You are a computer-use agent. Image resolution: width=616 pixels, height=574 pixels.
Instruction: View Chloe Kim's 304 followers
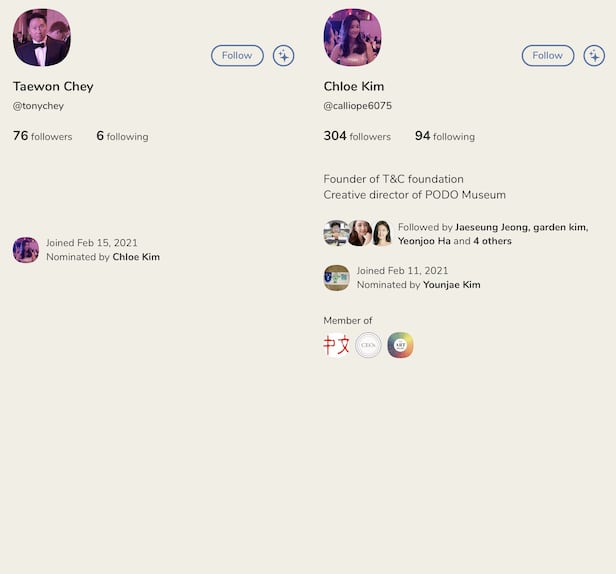tap(357, 136)
